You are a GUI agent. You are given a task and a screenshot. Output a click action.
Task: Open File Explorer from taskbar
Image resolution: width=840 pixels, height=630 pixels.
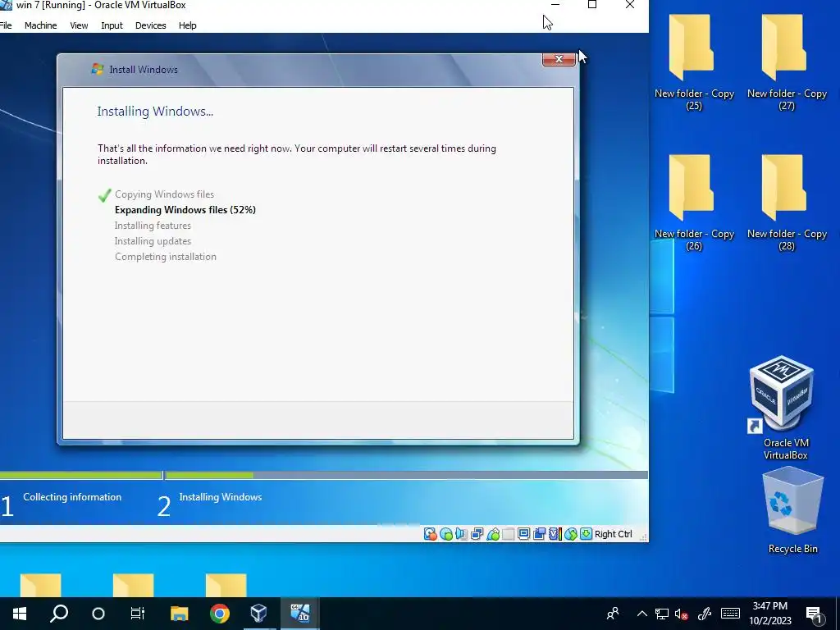pyautogui.click(x=180, y=614)
